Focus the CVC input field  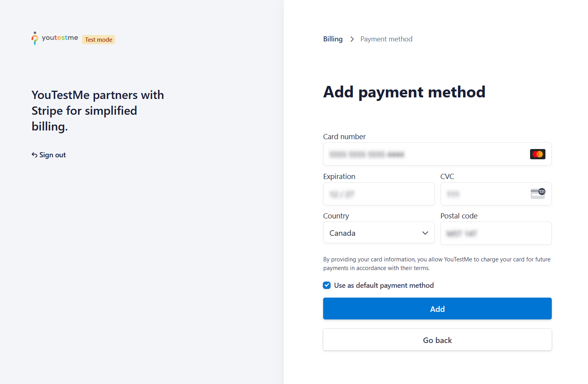[485, 194]
